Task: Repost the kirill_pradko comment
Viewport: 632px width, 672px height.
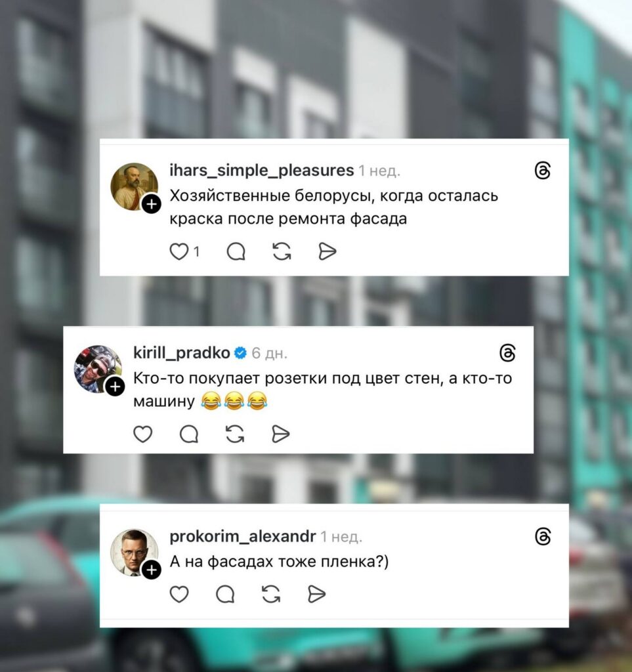Action: [x=235, y=434]
